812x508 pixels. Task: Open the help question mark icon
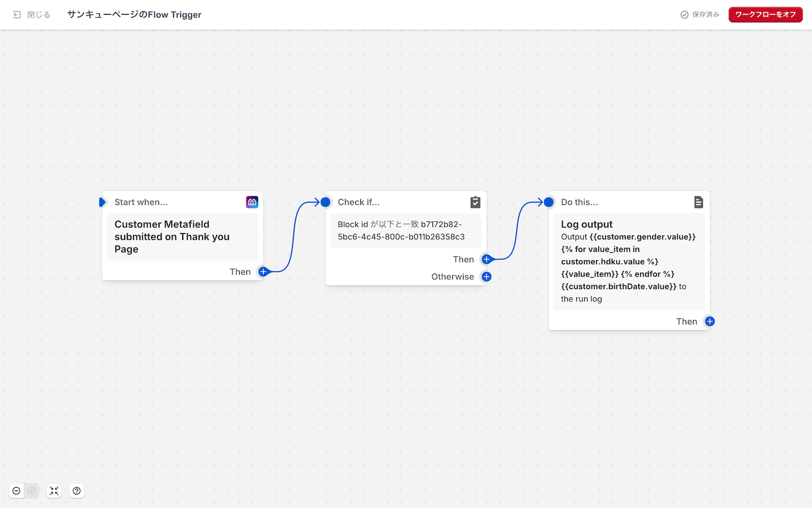tap(77, 491)
